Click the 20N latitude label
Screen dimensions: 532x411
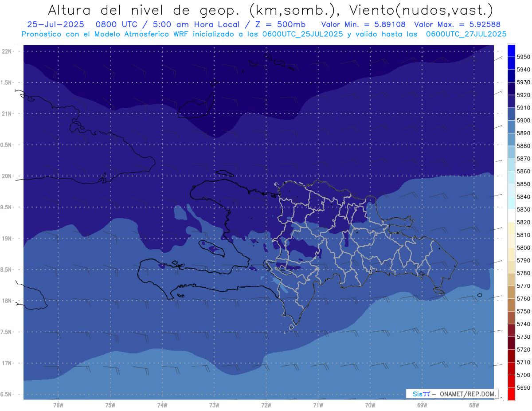coord(8,176)
